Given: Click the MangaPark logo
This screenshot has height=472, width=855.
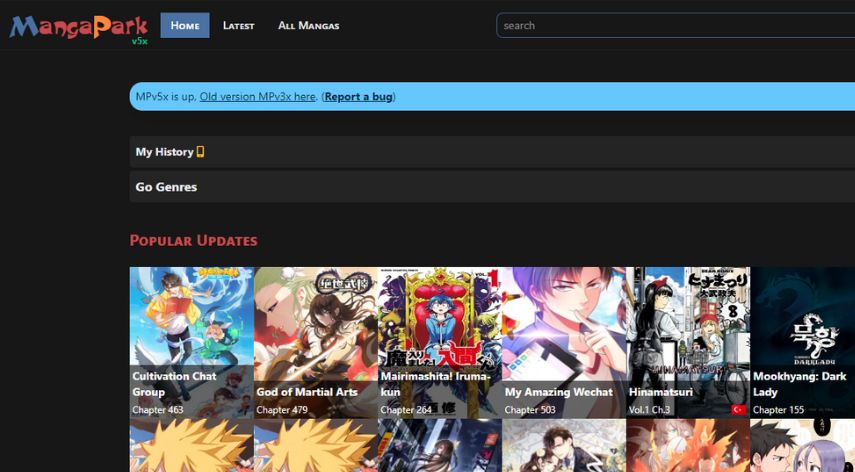Looking at the screenshot, I should (x=79, y=27).
